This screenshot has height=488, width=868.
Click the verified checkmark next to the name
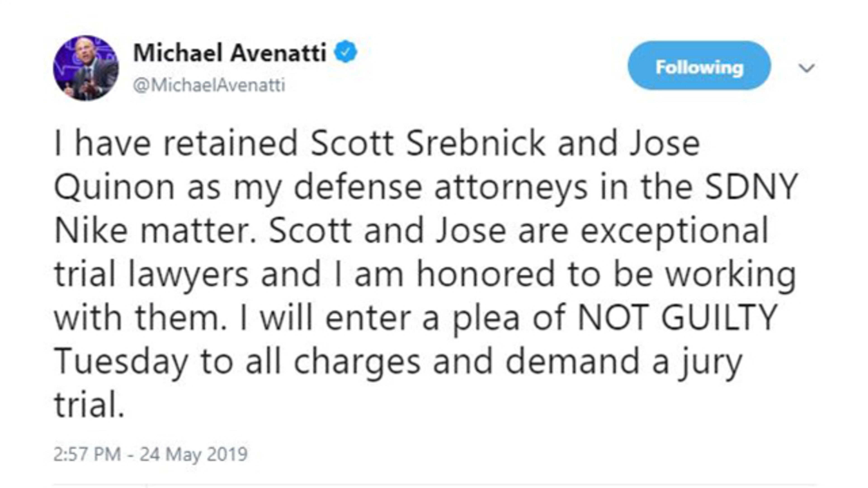pos(346,51)
